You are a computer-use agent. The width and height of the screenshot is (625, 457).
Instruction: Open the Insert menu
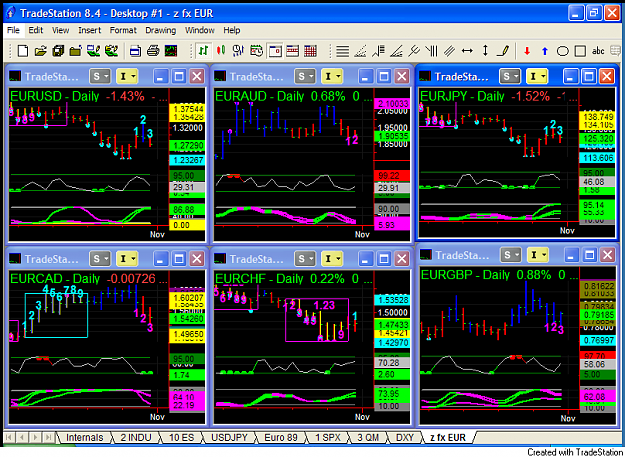pyautogui.click(x=90, y=30)
